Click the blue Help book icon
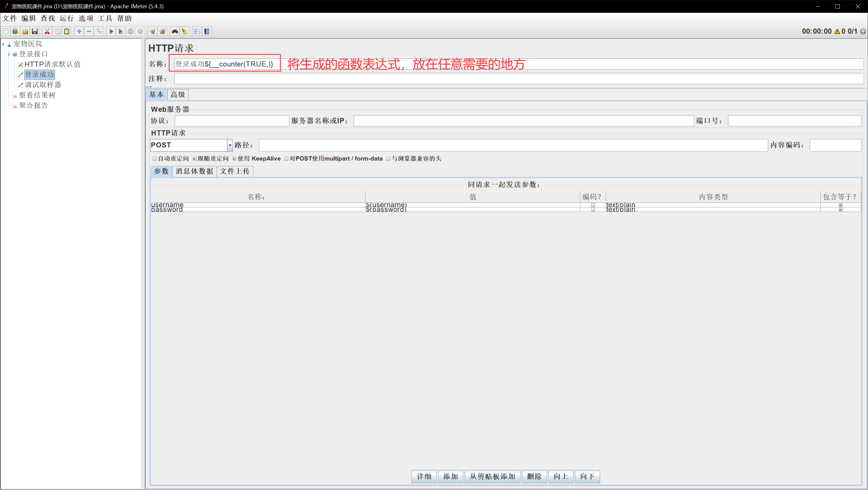The width and height of the screenshot is (868, 490). click(207, 31)
